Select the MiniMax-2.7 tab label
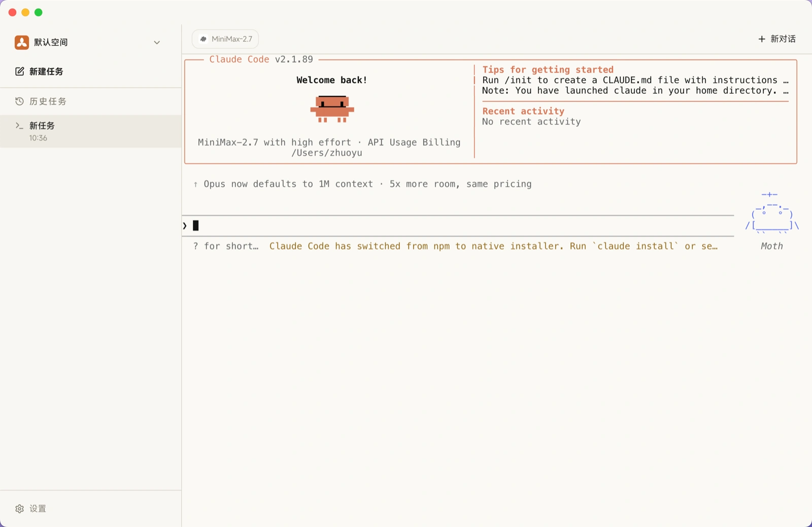This screenshot has height=527, width=812. (x=231, y=39)
